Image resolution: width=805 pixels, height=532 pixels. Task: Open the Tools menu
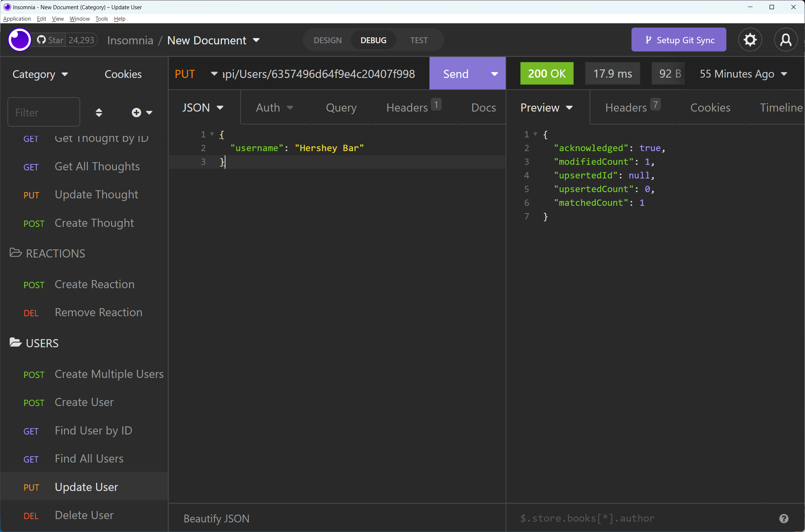(101, 18)
